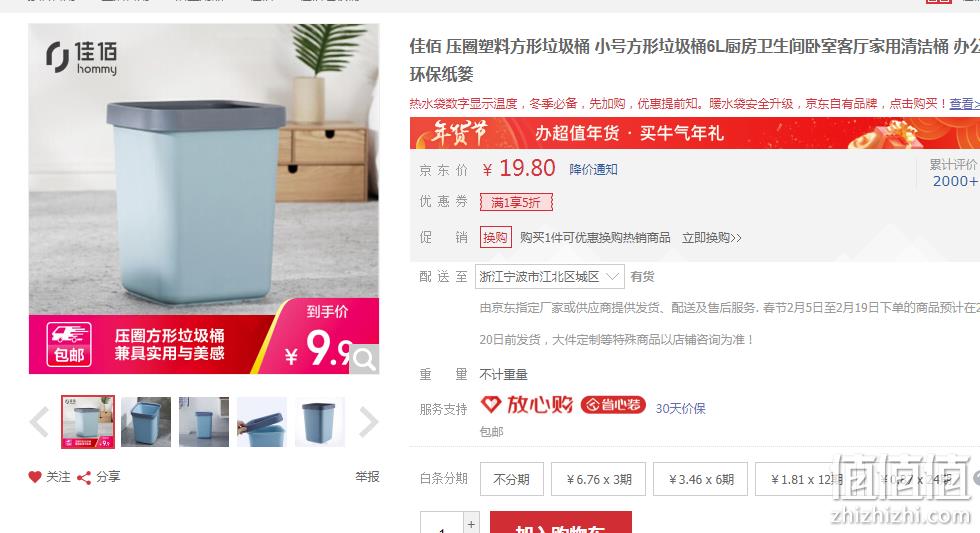This screenshot has height=533, width=980.
Task: Select the ¥1.81 x 12期 installment option
Action: pyautogui.click(x=802, y=479)
